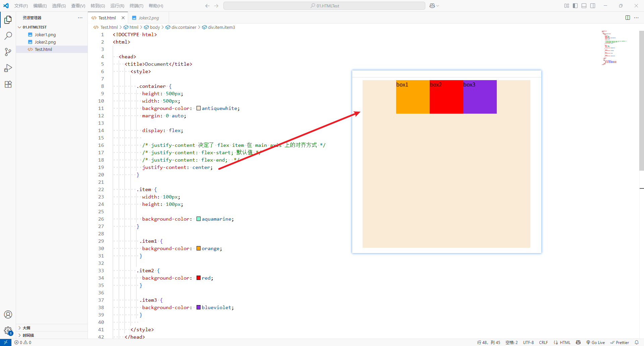The image size is (644, 346).
Task: Open the 转到(G) menu
Action: pyautogui.click(x=98, y=6)
